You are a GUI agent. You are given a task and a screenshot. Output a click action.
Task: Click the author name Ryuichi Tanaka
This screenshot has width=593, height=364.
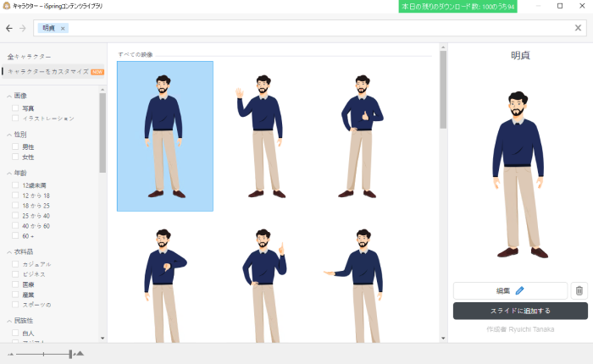[x=531, y=329]
